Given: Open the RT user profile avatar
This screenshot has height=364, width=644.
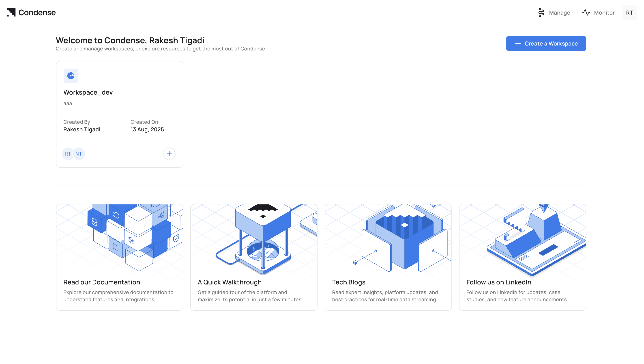Looking at the screenshot, I should pos(629,13).
